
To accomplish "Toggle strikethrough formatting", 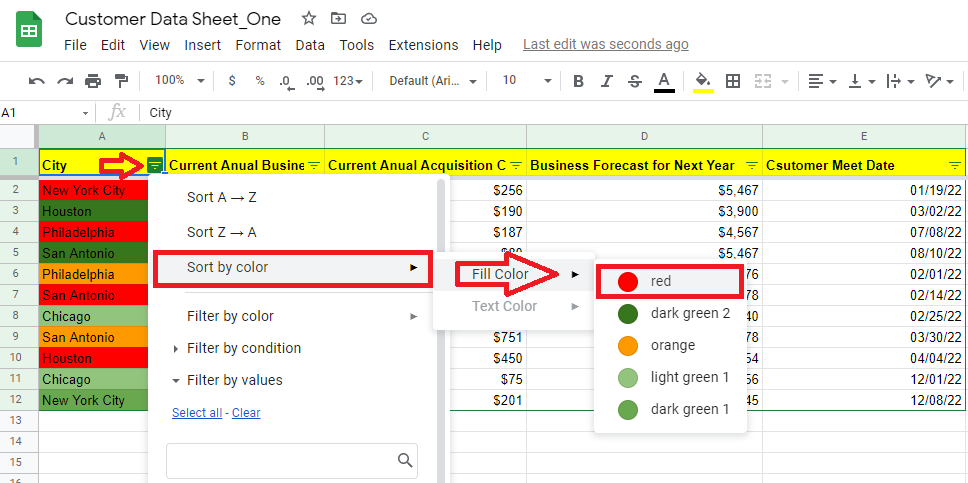I will point(635,81).
